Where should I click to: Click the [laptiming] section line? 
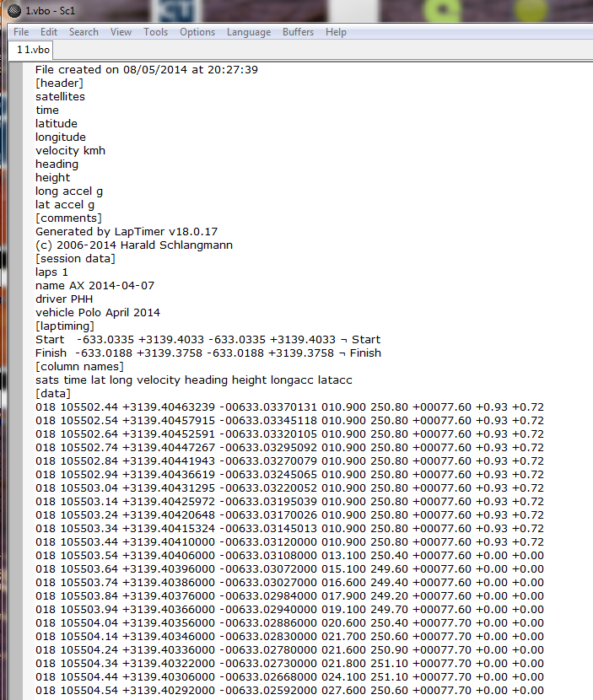point(65,326)
